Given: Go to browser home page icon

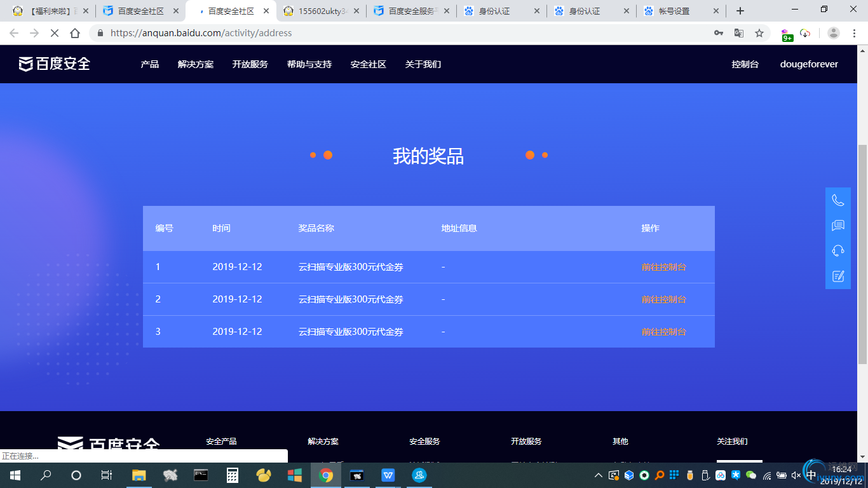Looking at the screenshot, I should tap(75, 33).
